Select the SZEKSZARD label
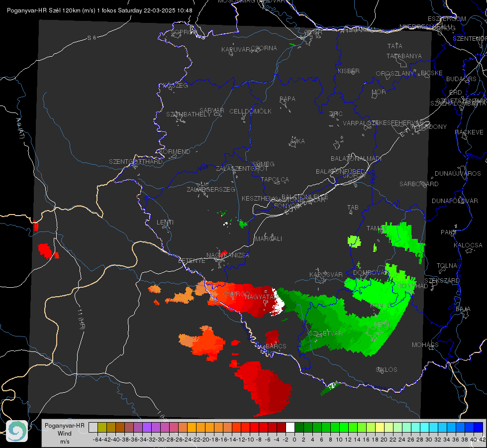This screenshot has height=448, width=487. (442, 281)
